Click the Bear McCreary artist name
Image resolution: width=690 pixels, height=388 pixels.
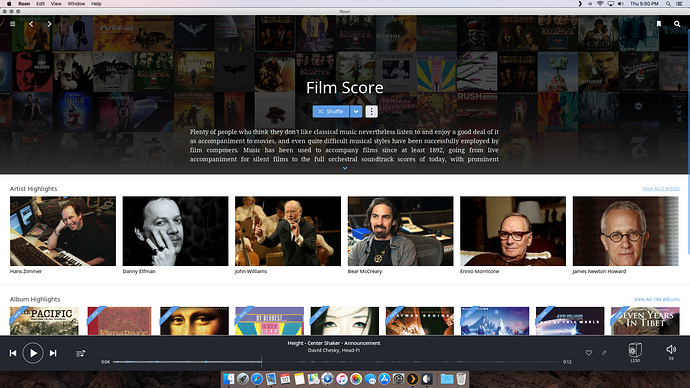tap(365, 271)
